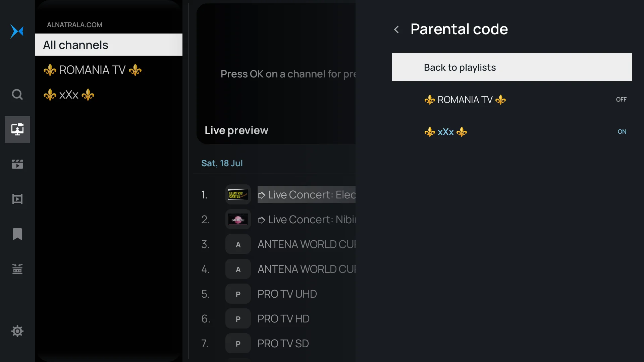Select channel 2 Live Concert: Nibiru

coord(307,220)
